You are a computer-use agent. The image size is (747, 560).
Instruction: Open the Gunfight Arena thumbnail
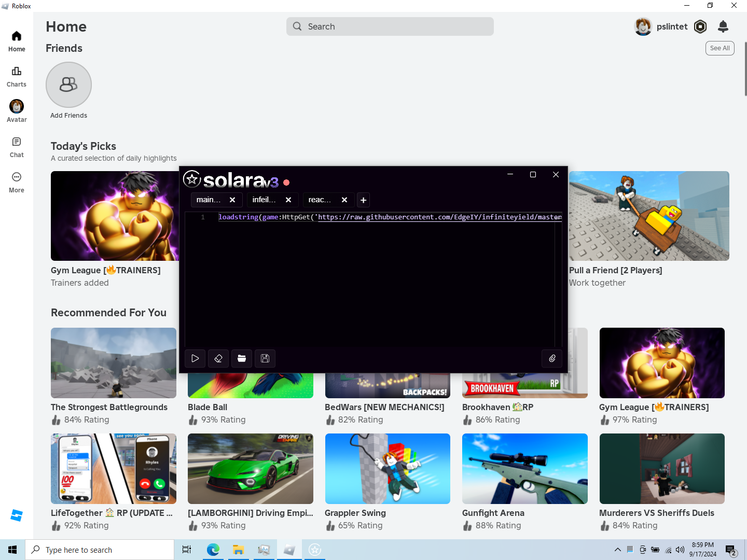(525, 469)
